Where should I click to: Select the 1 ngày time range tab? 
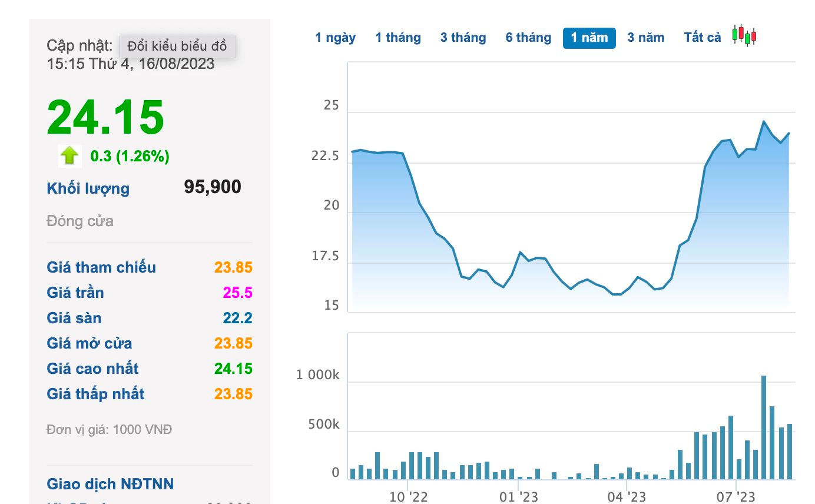[335, 38]
